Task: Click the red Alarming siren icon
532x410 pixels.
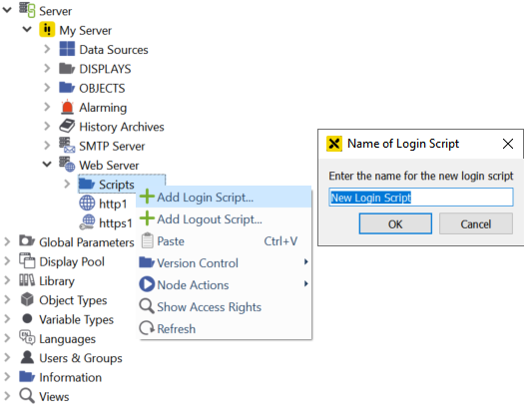Action: [x=67, y=107]
